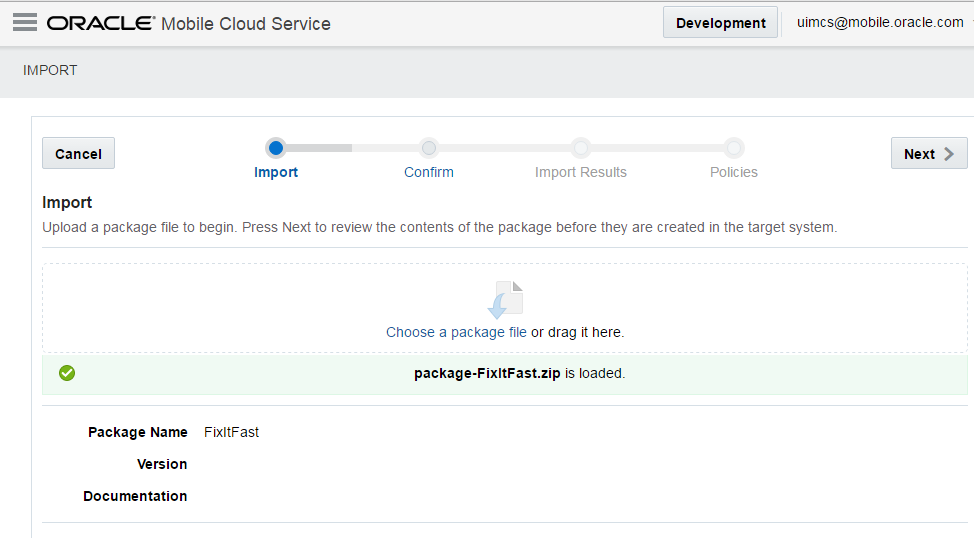Open the hamburger navigation menu
The width and height of the screenshot is (974, 538).
point(25,22)
